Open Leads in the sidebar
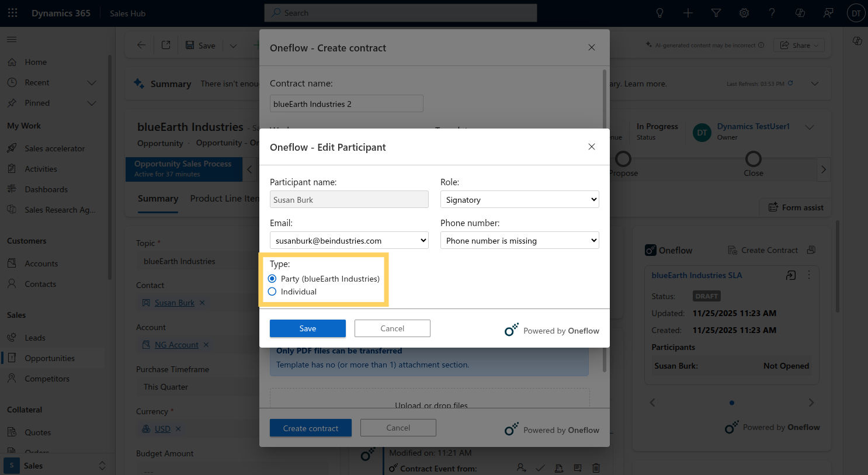The image size is (868, 475). click(35, 338)
